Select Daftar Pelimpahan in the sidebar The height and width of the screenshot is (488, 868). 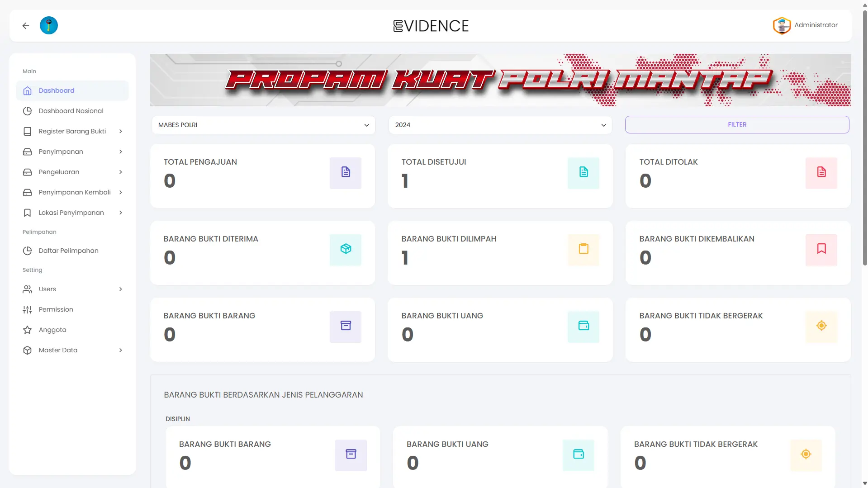tap(68, 251)
